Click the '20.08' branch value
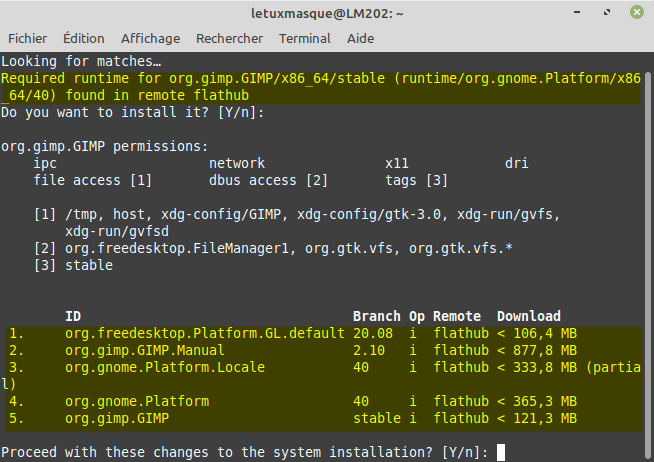Image resolution: width=654 pixels, height=462 pixels. point(373,334)
